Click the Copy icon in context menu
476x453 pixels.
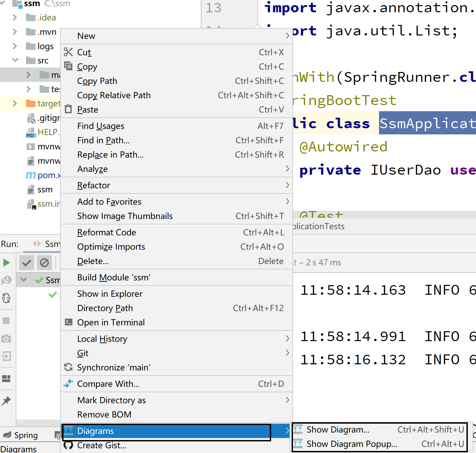(x=68, y=66)
